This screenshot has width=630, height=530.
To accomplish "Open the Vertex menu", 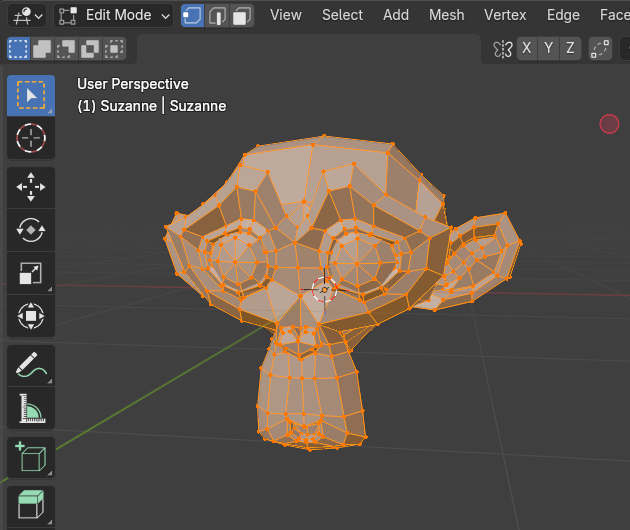I will tap(505, 15).
